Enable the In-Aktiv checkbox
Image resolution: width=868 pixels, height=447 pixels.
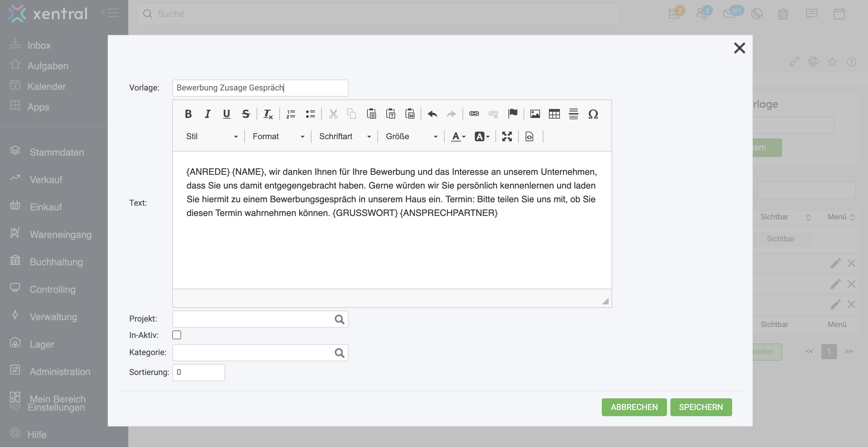[177, 335]
